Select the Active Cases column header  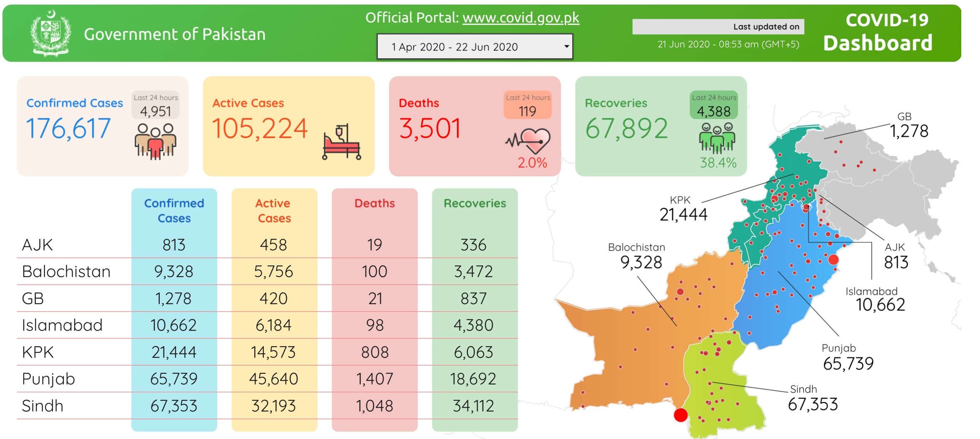click(273, 211)
